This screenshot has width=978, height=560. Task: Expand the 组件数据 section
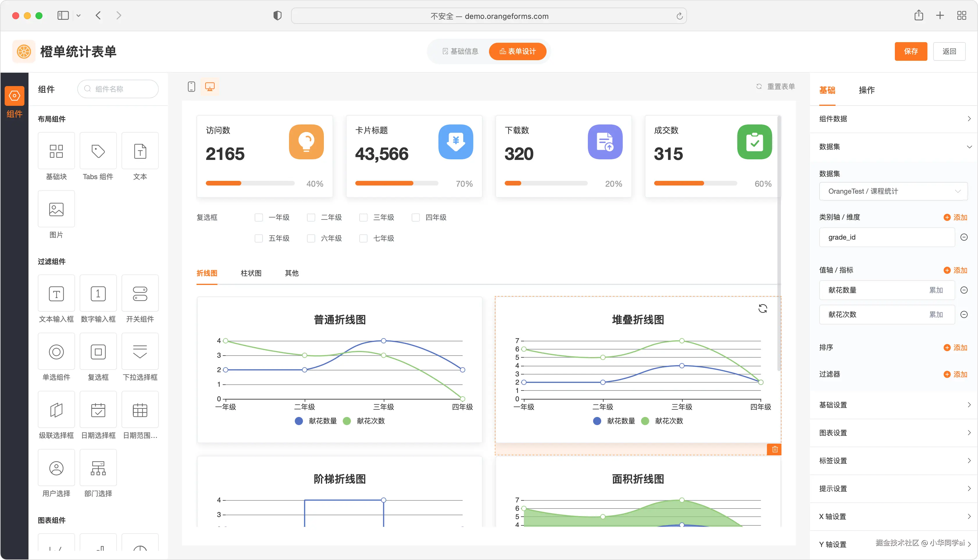[x=894, y=119]
